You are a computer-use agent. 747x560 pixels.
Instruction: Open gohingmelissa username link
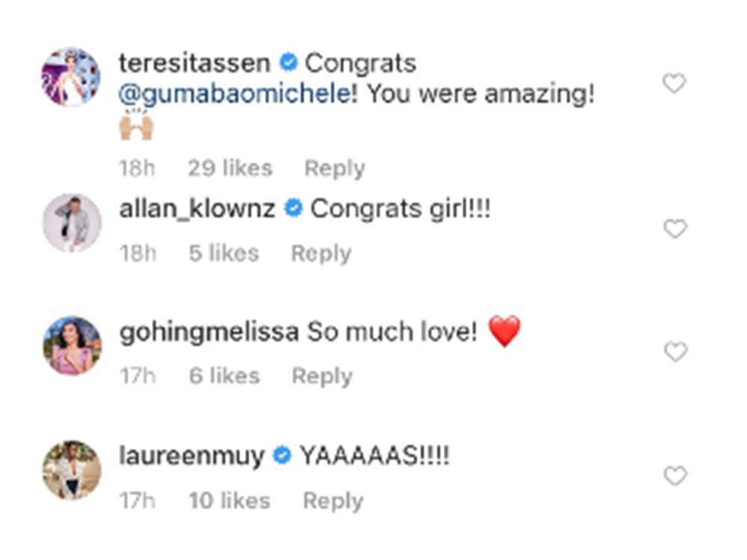208,332
